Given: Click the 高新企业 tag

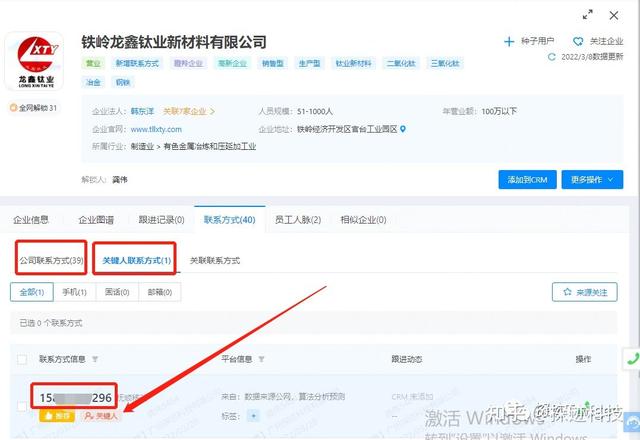Looking at the screenshot, I should (232, 63).
